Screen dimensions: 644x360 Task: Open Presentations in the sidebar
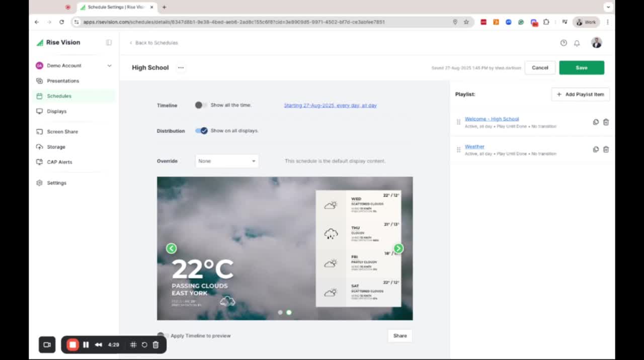click(x=63, y=81)
